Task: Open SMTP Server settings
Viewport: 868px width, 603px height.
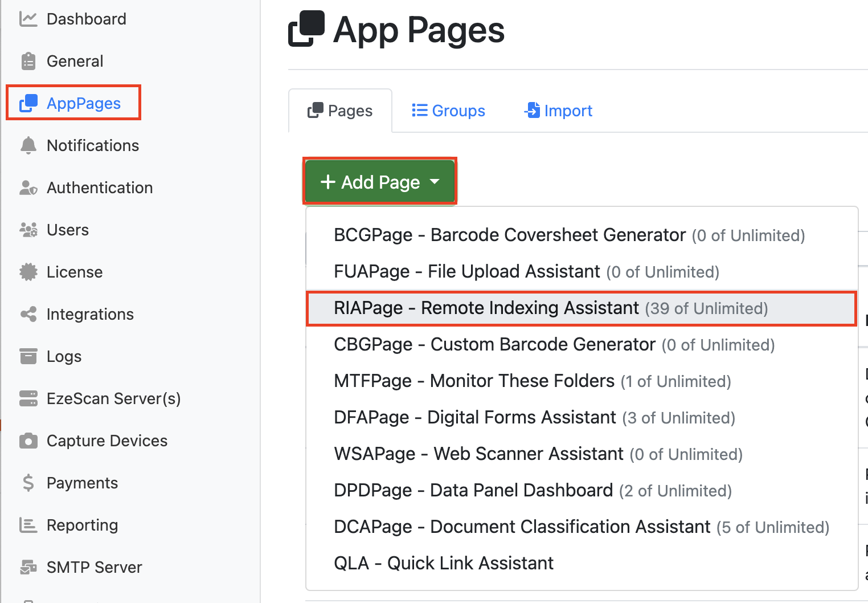Action: (x=94, y=567)
